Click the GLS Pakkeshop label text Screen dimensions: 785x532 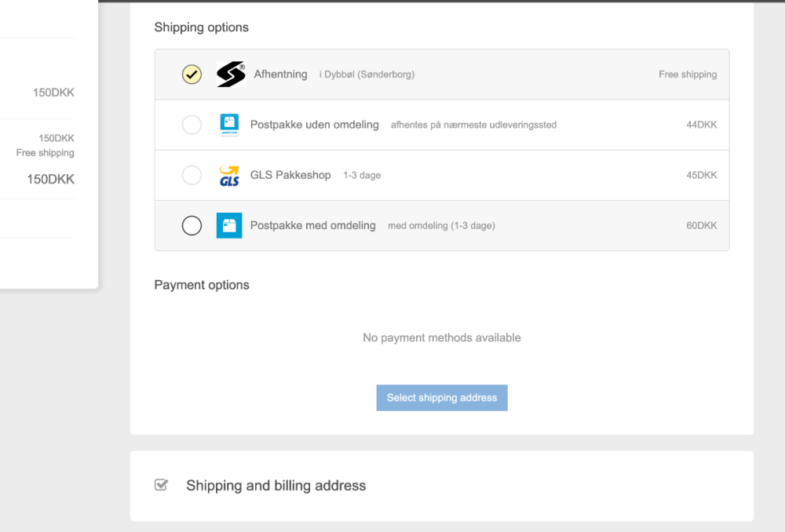coord(290,175)
